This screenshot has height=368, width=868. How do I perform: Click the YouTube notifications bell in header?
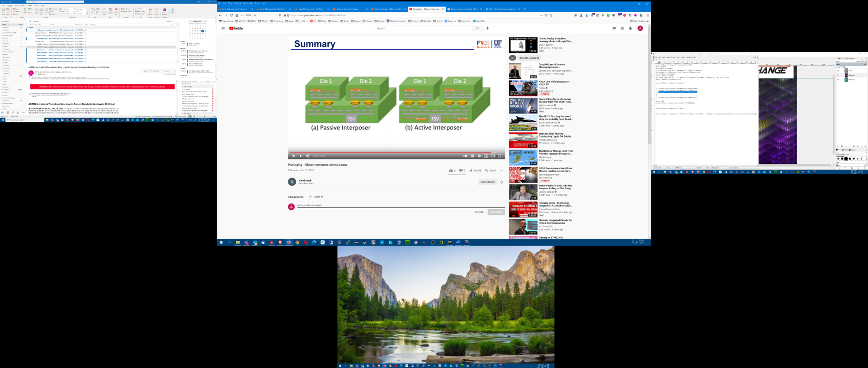(630, 28)
